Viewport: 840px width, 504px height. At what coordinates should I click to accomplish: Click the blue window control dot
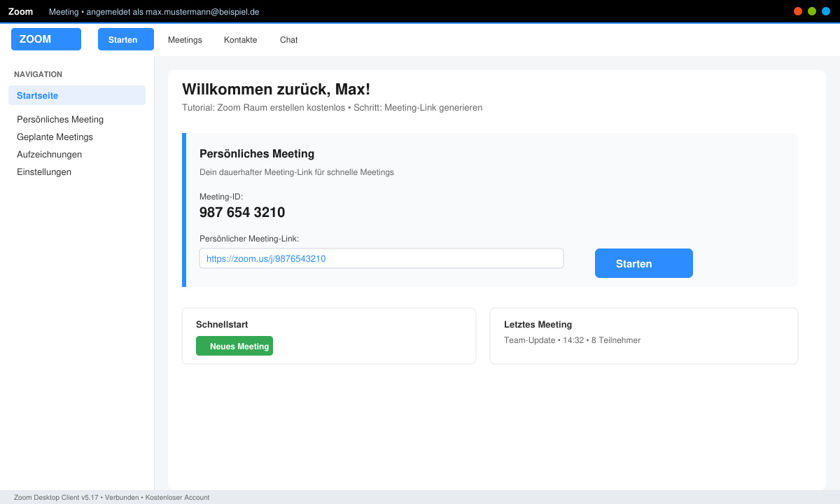pyautogui.click(x=826, y=11)
